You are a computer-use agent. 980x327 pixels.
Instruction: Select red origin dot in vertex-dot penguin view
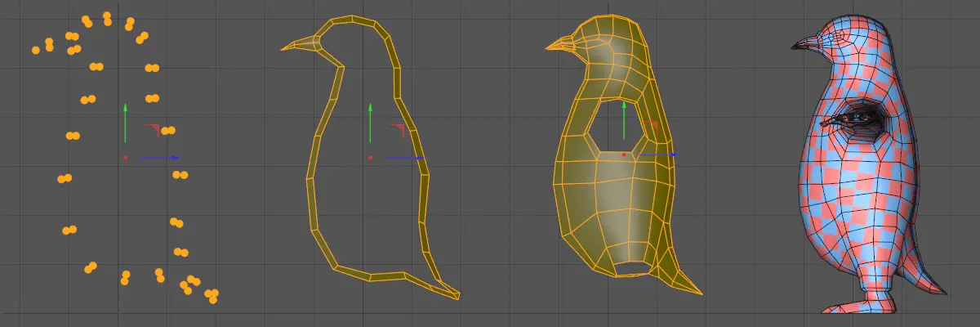125,157
